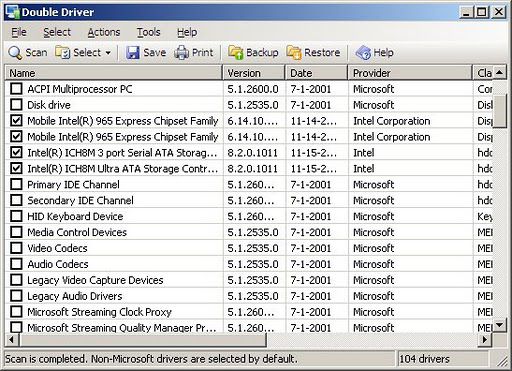Click 'Media Control Devices' row name
The width and height of the screenshot is (512, 371).
(77, 232)
